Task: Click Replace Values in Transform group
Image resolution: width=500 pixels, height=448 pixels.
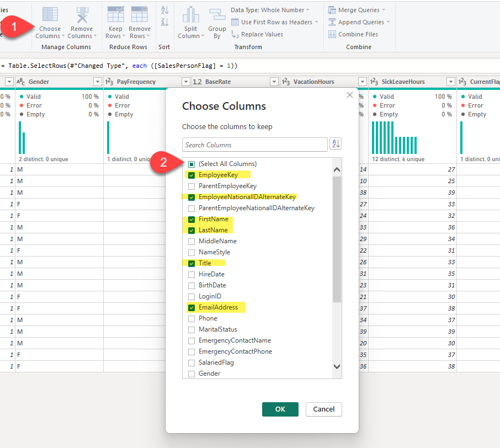Action: 257,34
